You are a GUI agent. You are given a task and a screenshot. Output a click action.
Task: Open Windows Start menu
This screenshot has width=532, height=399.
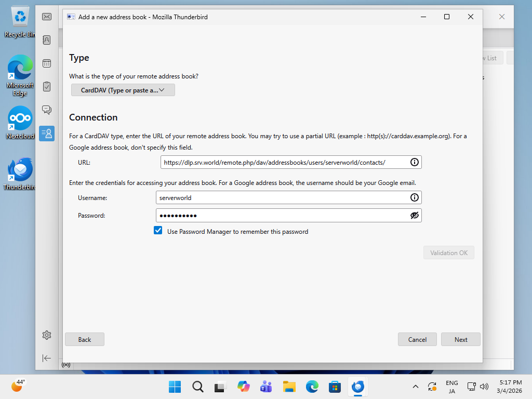[175, 387]
